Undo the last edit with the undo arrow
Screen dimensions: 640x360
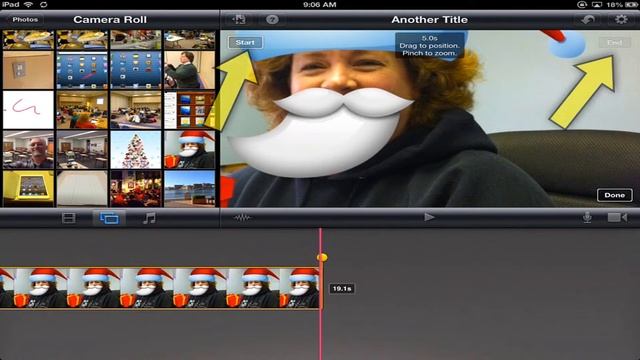(x=588, y=19)
